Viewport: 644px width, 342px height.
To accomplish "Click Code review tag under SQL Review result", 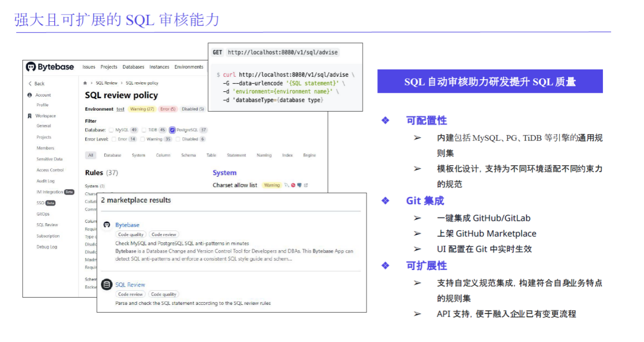I will pos(130,294).
